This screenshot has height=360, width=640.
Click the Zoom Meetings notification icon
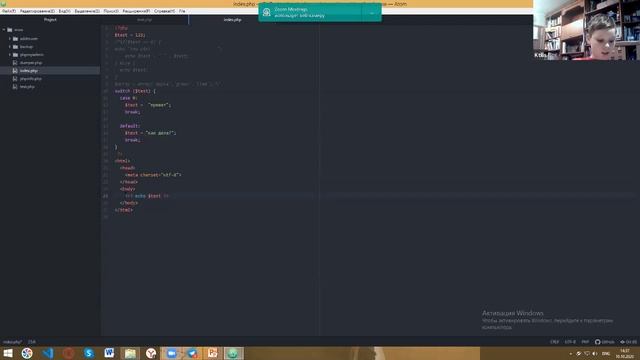267,12
